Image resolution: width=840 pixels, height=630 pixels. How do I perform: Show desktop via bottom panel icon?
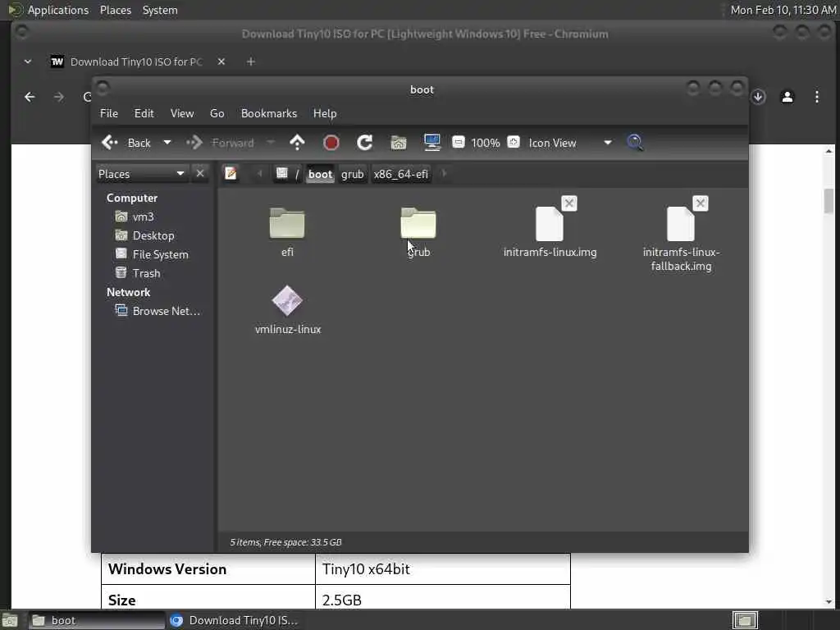click(10, 620)
